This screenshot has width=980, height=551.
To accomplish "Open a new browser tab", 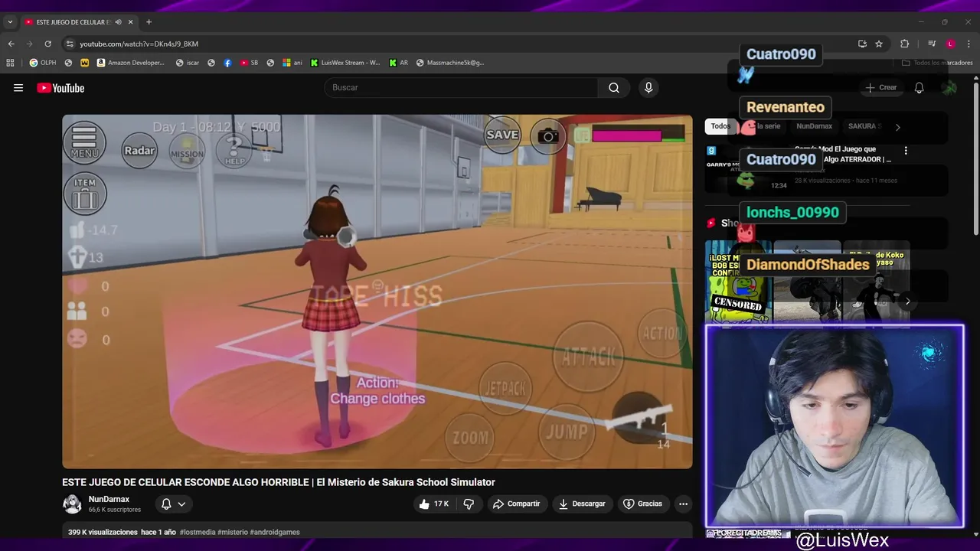I will (149, 22).
